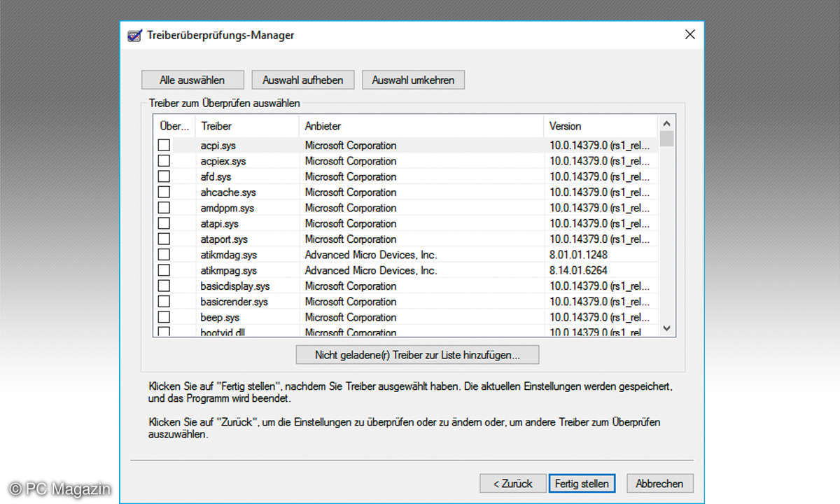Screen dimensions: 840x504
Task: Sort by the Über... column header
Action: (174, 126)
